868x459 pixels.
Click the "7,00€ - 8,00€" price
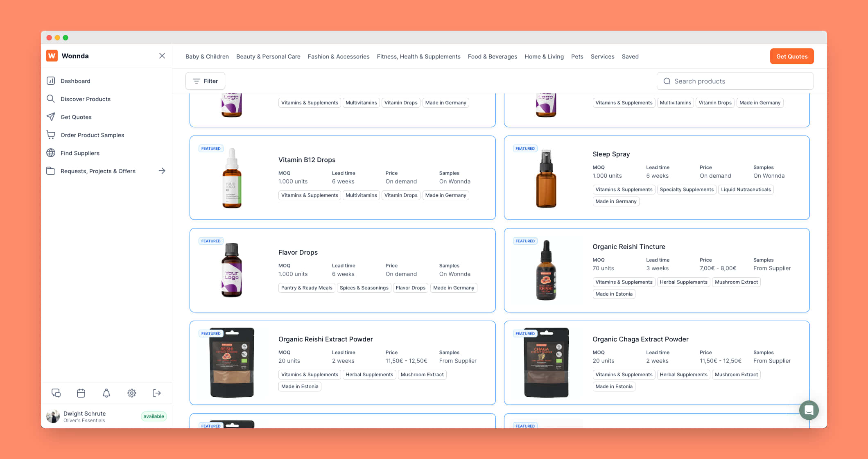click(718, 268)
